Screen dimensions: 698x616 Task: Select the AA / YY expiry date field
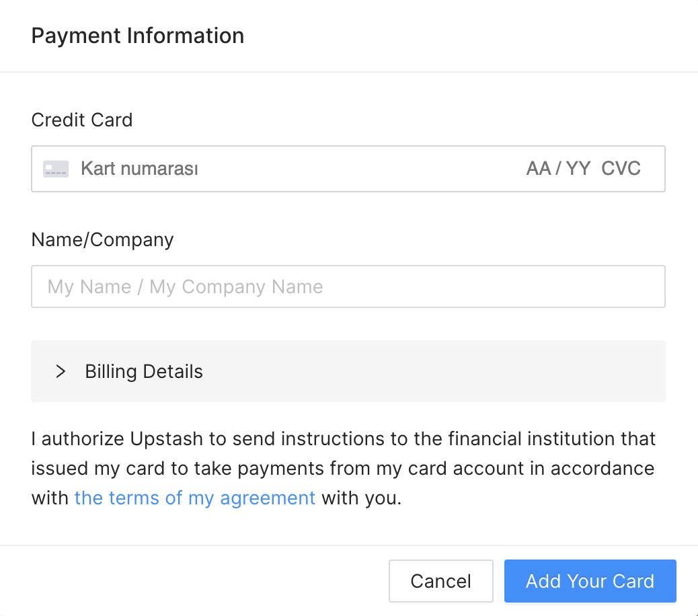(x=558, y=169)
